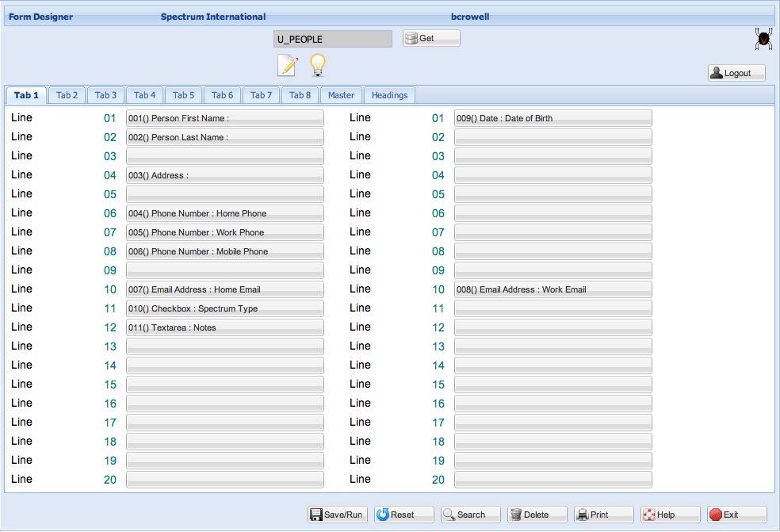The height and width of the screenshot is (532, 780).
Task: Switch to Tab 2
Action: [67, 95]
